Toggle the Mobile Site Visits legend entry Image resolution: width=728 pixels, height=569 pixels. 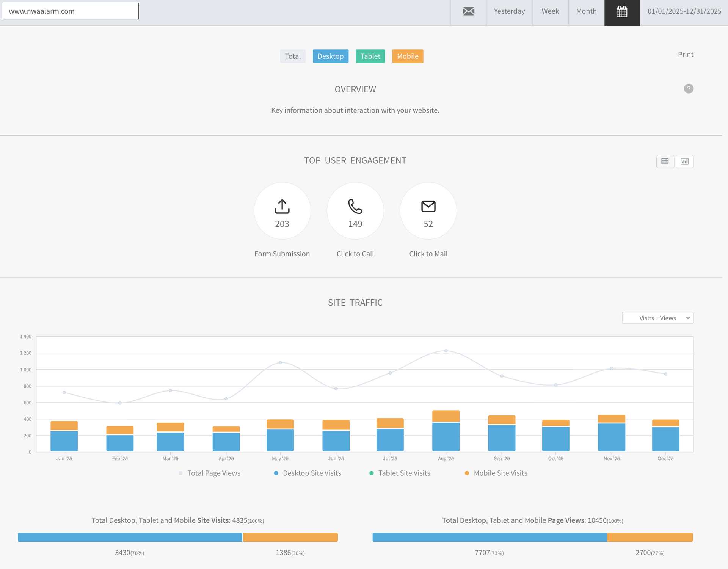point(496,473)
